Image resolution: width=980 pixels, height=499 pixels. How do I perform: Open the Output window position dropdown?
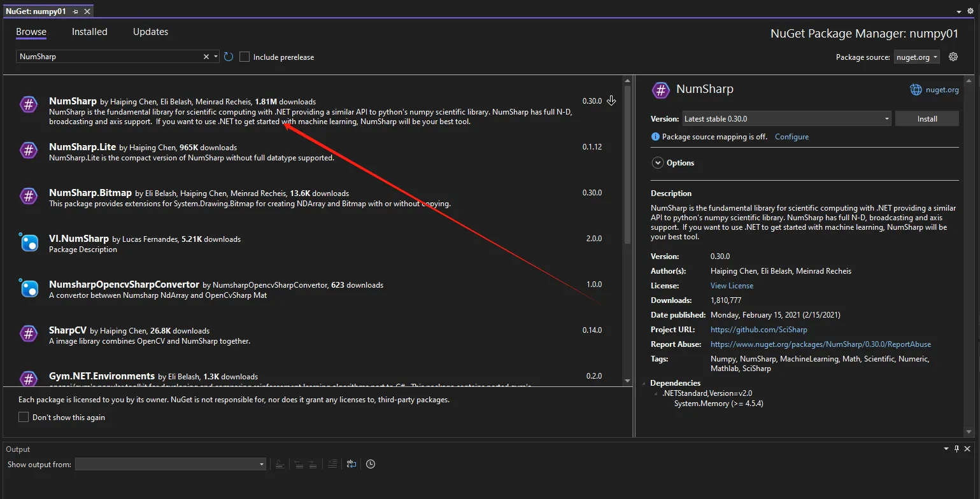(x=947, y=449)
